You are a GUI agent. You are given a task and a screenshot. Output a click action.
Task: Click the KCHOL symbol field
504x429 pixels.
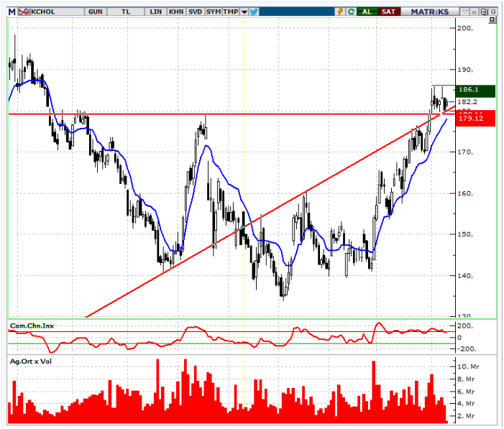(x=52, y=11)
